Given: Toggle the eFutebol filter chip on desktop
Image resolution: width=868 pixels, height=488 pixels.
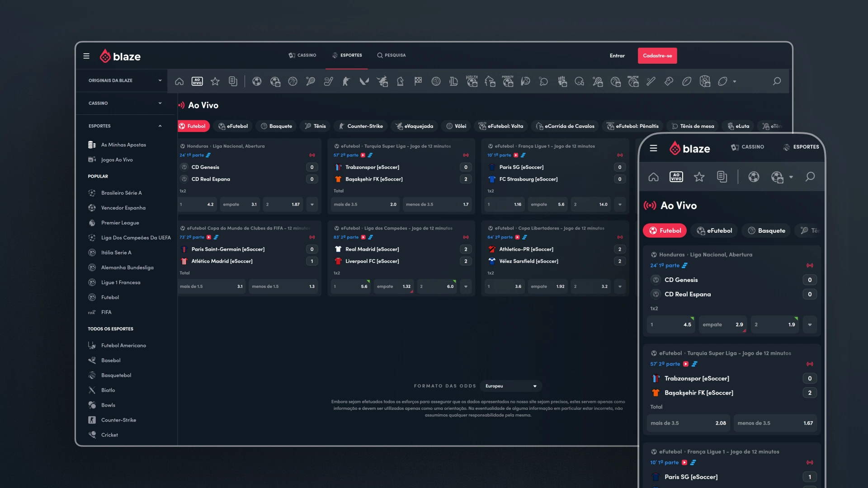Looking at the screenshot, I should 233,126.
